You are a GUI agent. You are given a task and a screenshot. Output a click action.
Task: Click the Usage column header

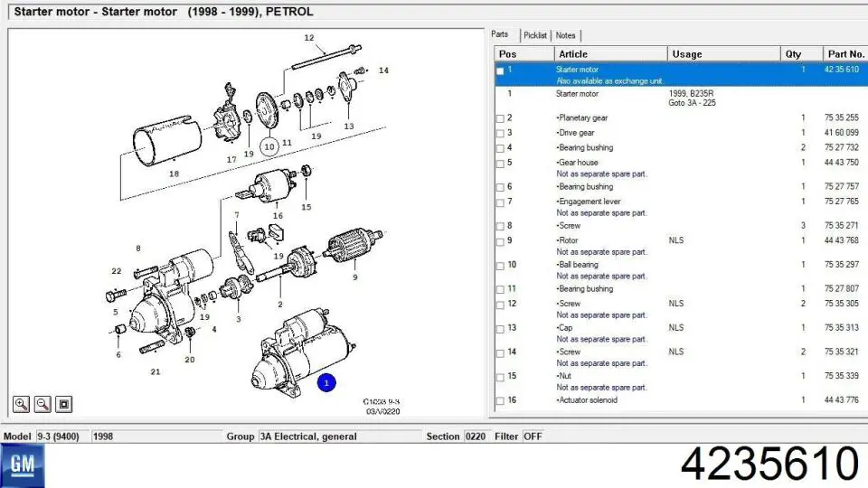723,54
